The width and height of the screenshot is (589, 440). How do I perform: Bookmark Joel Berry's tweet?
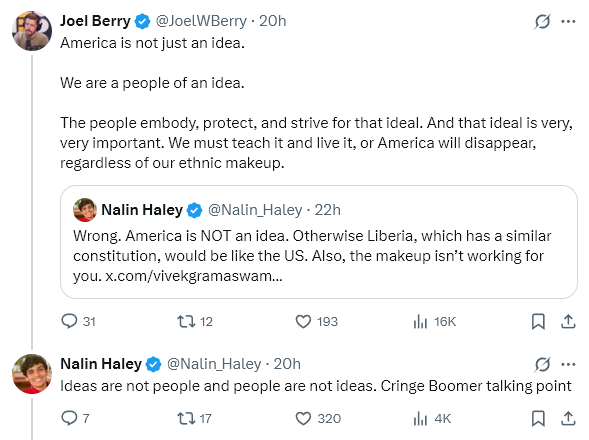pos(538,322)
